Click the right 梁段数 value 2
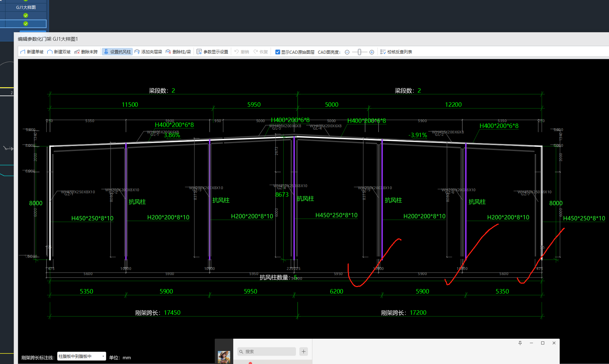Image resolution: width=609 pixels, height=364 pixels. pos(419,91)
